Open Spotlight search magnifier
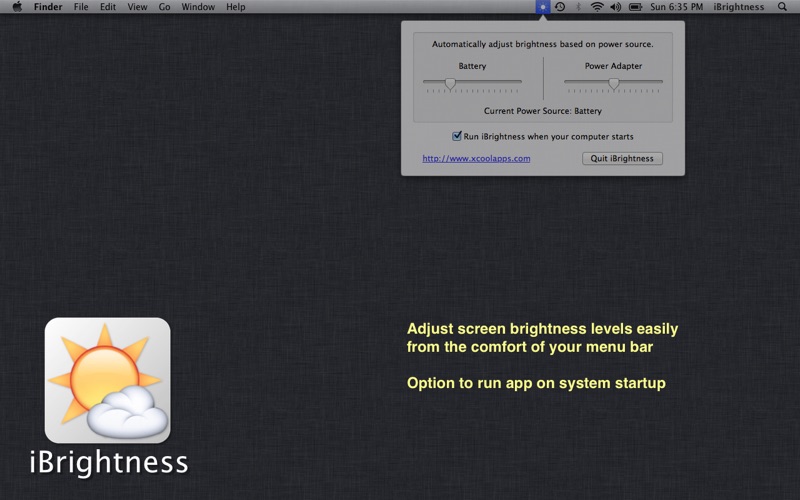Screen dimensions: 800x500 [x=782, y=7]
